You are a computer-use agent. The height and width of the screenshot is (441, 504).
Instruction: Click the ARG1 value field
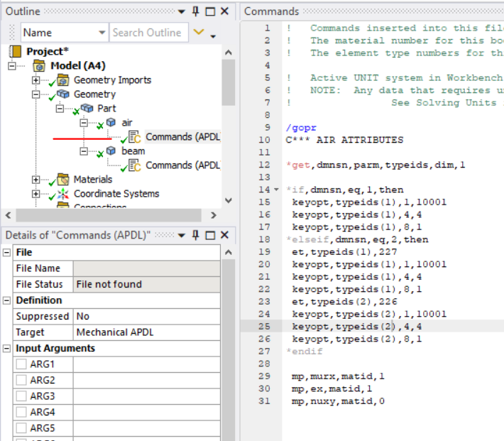(146, 364)
